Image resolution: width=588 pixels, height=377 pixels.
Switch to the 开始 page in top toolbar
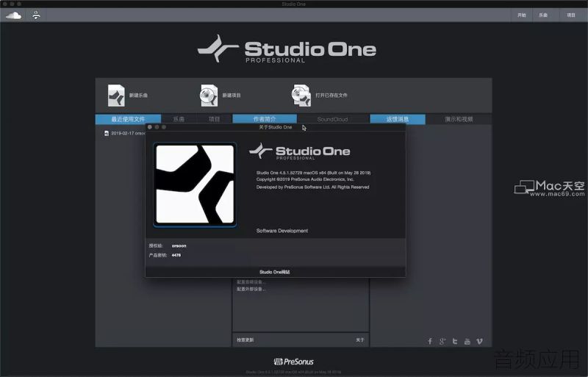click(522, 15)
